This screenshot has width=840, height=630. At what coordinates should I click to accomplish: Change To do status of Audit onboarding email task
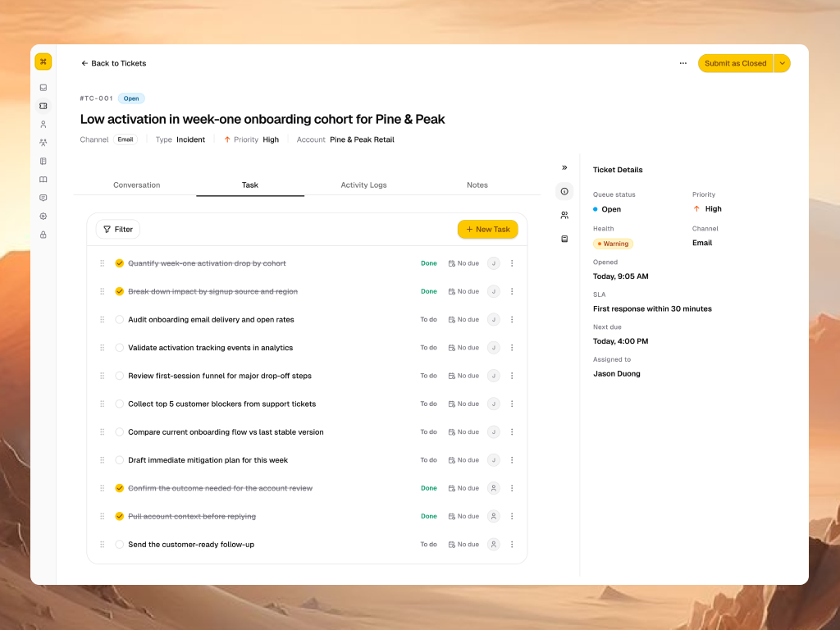(x=428, y=320)
